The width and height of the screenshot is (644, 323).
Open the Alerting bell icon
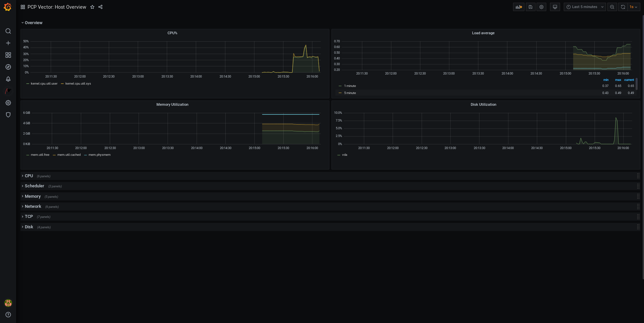[x=8, y=79]
